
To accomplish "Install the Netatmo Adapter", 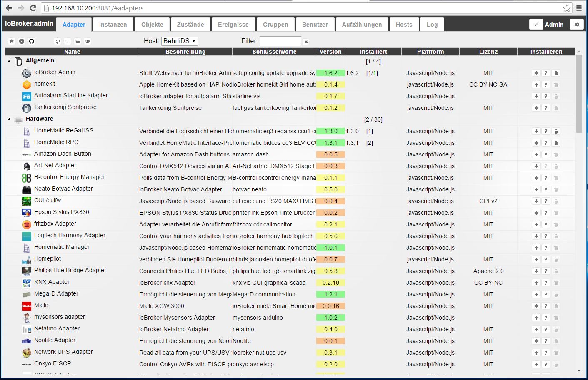I will point(536,329).
